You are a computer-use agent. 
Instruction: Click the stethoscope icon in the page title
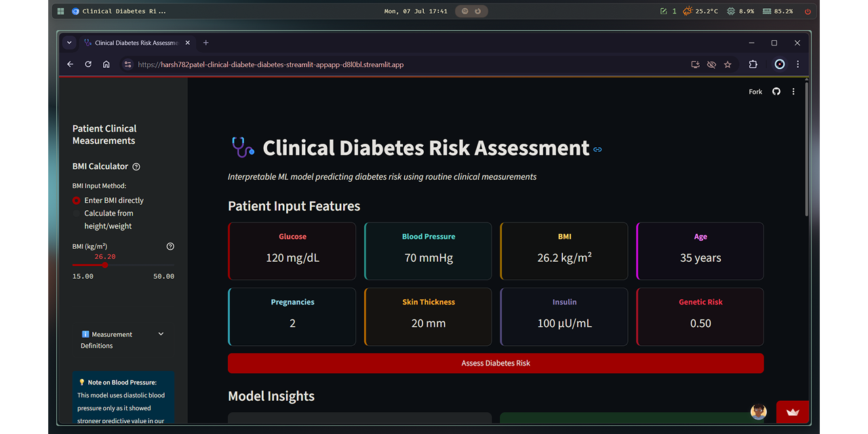tap(242, 147)
